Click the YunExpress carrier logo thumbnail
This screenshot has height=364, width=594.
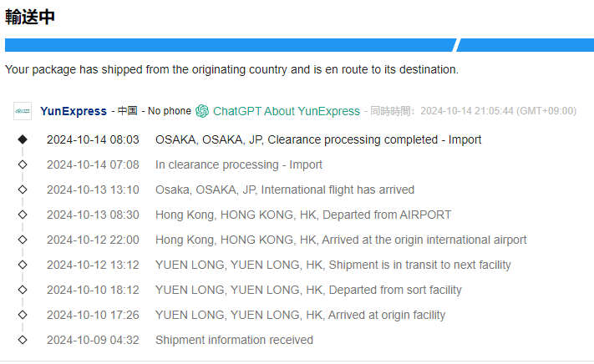23,111
